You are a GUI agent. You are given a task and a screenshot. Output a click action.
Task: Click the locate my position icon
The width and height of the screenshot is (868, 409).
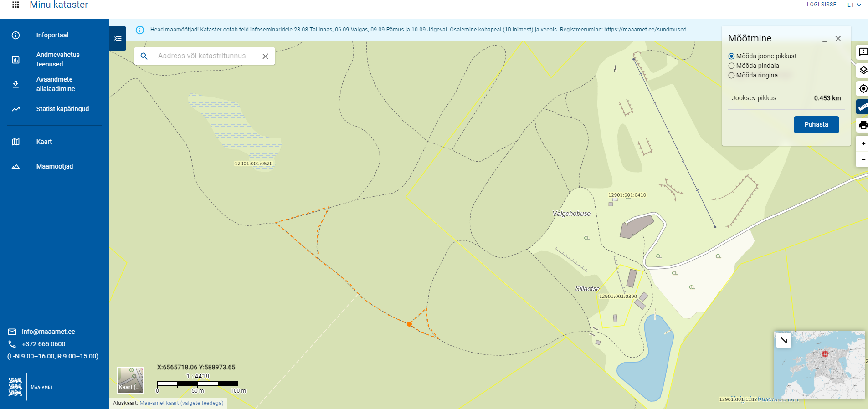pos(863,88)
